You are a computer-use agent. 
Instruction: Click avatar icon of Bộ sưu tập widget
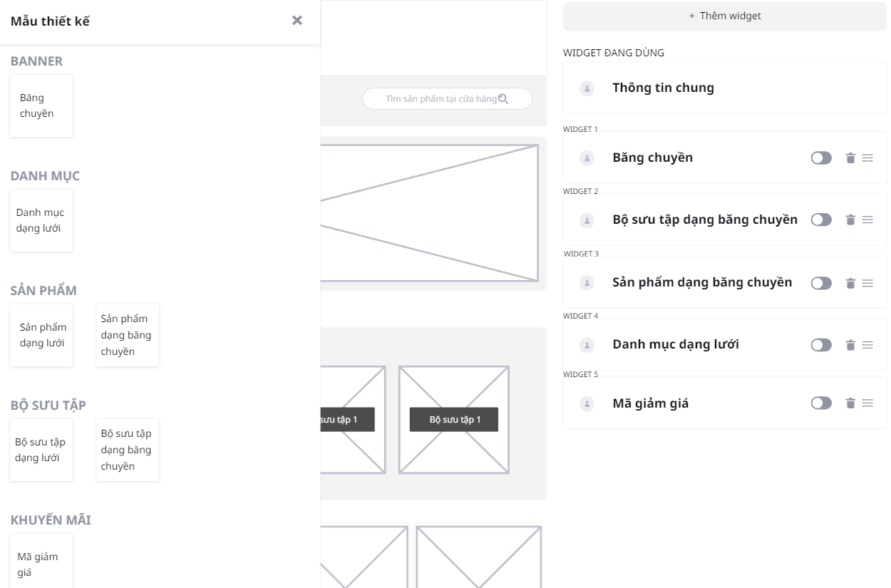[x=587, y=220]
